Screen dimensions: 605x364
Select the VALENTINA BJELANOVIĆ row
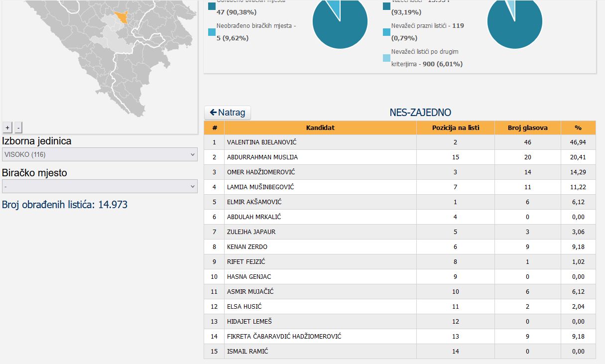(400, 142)
